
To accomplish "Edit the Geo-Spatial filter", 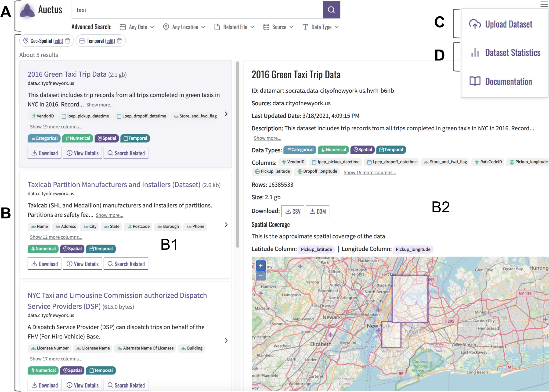I will tap(58, 41).
